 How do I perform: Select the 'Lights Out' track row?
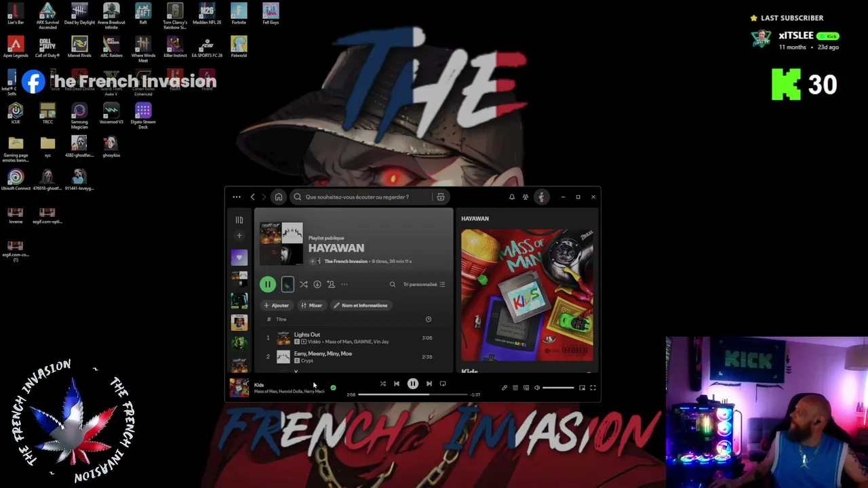click(353, 338)
